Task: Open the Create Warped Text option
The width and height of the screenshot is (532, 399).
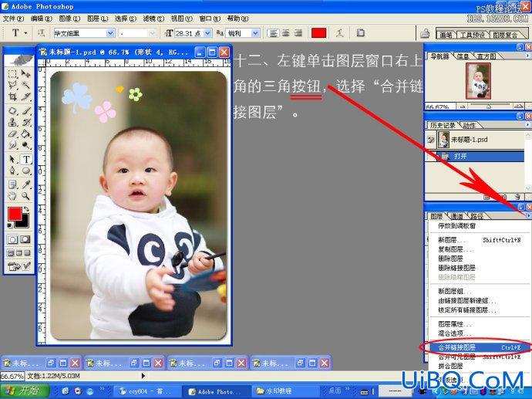Action: point(339,33)
